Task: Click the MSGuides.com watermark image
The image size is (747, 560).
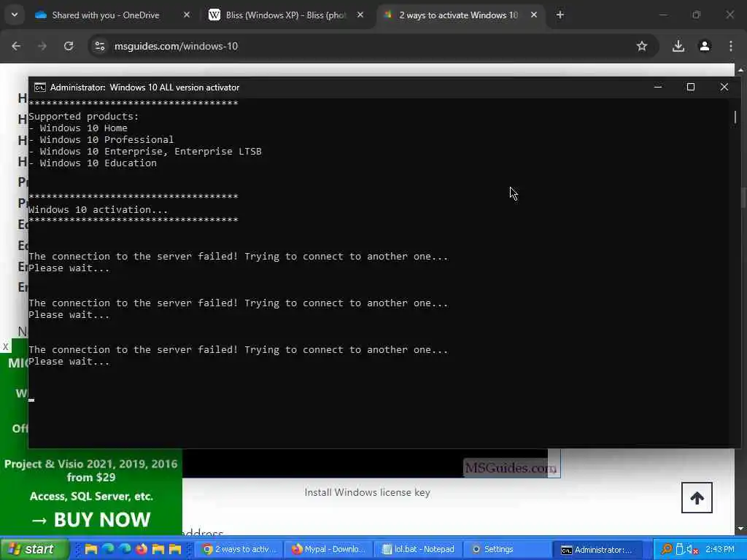Action: (510, 468)
